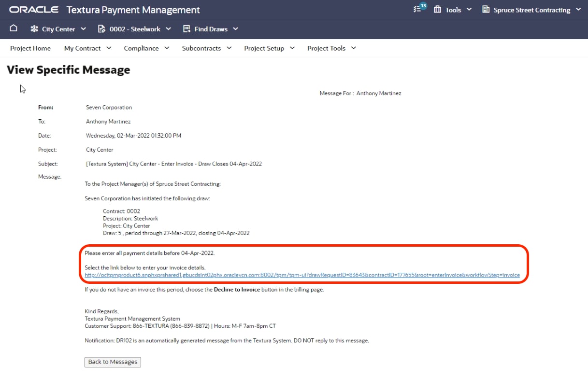Image resolution: width=588 pixels, height=392 pixels.
Task: Click the Textura Payment Management title
Action: pos(133,10)
